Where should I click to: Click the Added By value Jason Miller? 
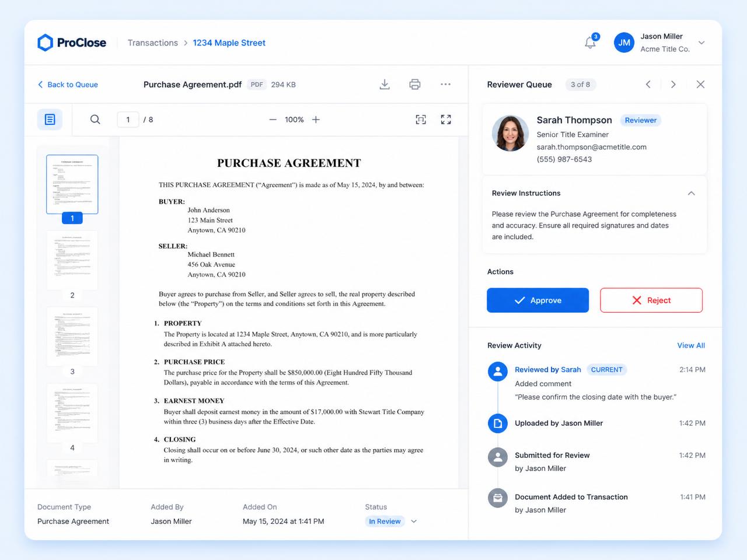point(171,521)
